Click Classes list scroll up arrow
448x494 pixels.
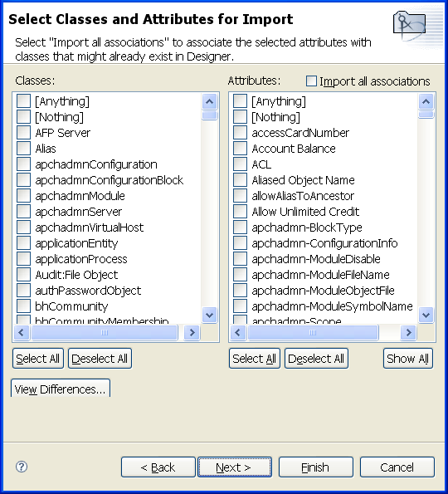[209, 101]
